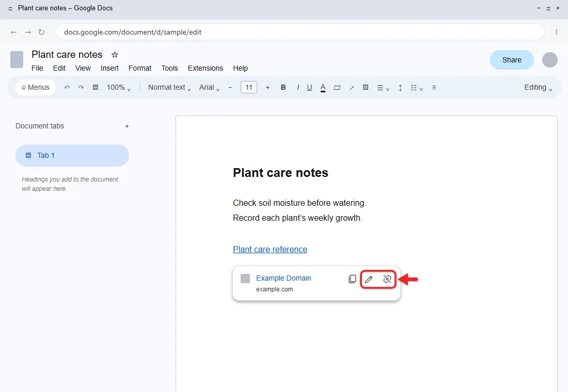Open the Tools menu
The width and height of the screenshot is (568, 392).
click(x=169, y=68)
